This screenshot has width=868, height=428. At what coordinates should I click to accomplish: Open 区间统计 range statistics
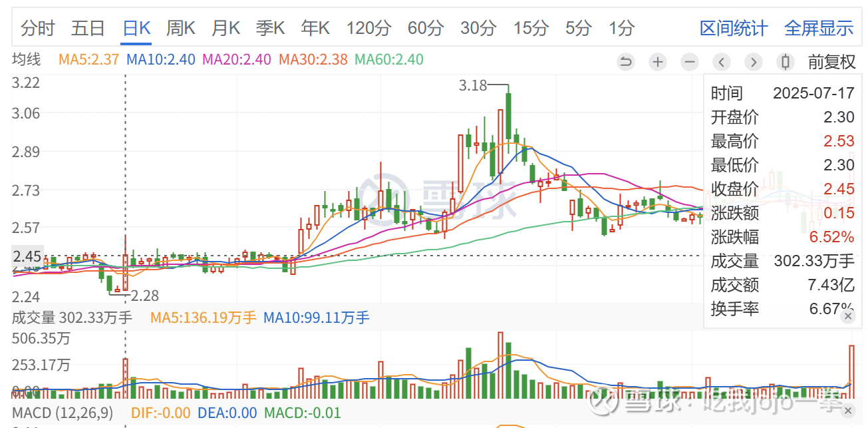734,28
